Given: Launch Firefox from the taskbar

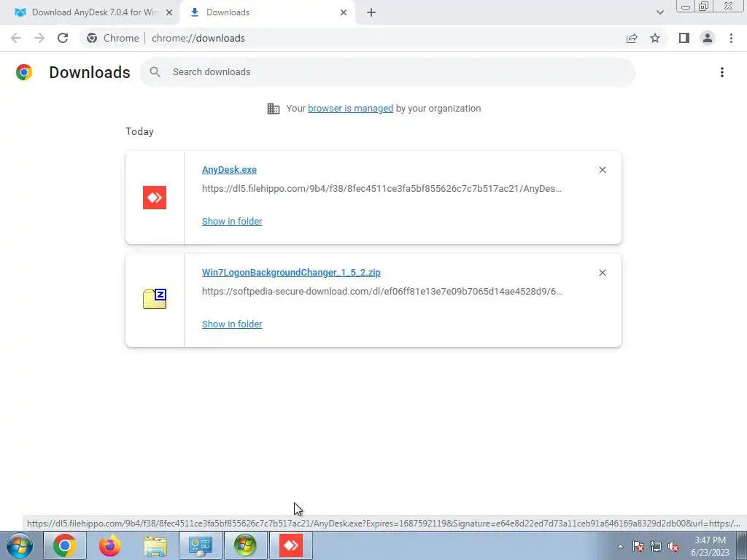Looking at the screenshot, I should click(x=110, y=545).
